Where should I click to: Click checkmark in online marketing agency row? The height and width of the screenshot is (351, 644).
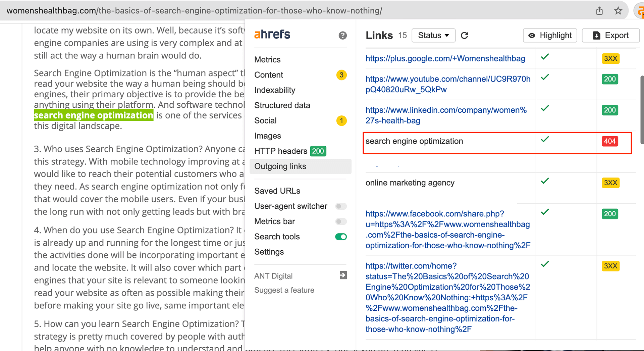pos(545,181)
